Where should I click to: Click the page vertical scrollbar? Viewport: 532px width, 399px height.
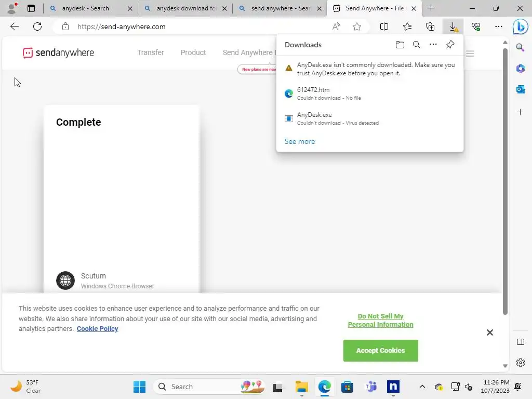(x=505, y=181)
